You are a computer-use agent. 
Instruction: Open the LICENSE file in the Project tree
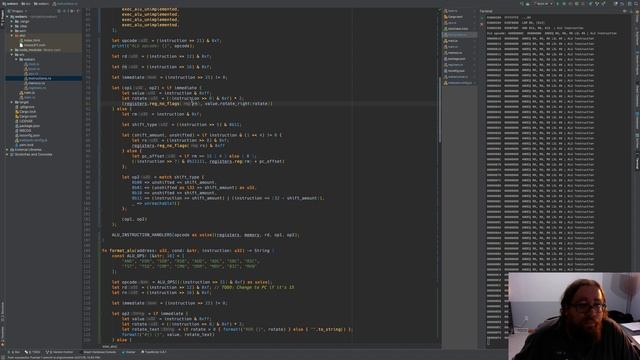(x=25, y=121)
